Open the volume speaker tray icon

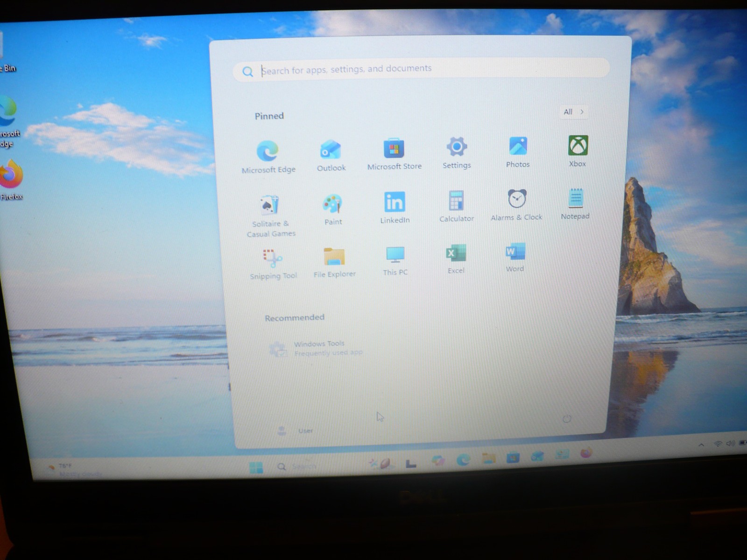(x=730, y=443)
